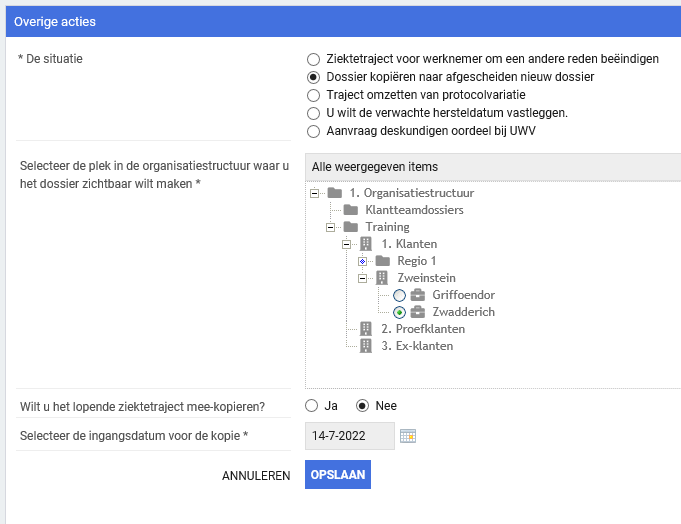Click the OPSLAAN button
Screen dimensions: 681x524
337,475
